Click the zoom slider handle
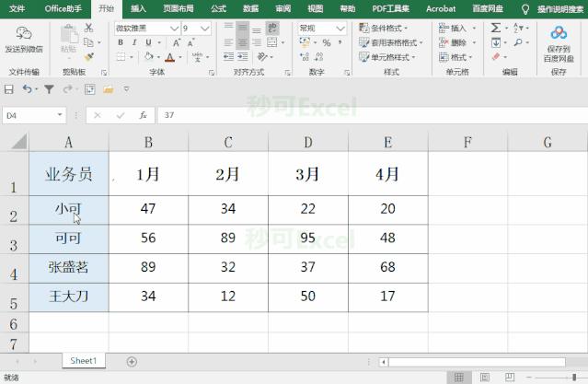The height and width of the screenshot is (384, 588). 574,378
